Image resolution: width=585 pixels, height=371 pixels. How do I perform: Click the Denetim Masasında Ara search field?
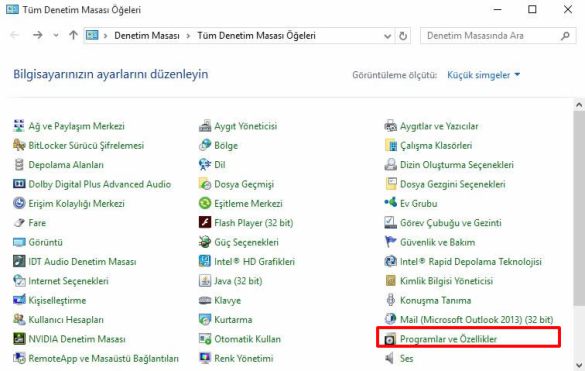click(x=492, y=36)
